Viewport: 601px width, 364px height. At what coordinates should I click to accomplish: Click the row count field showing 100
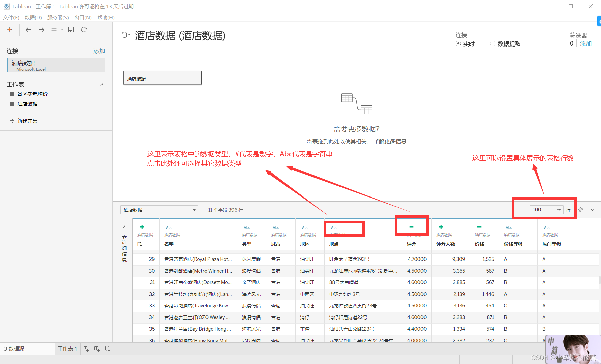click(543, 210)
